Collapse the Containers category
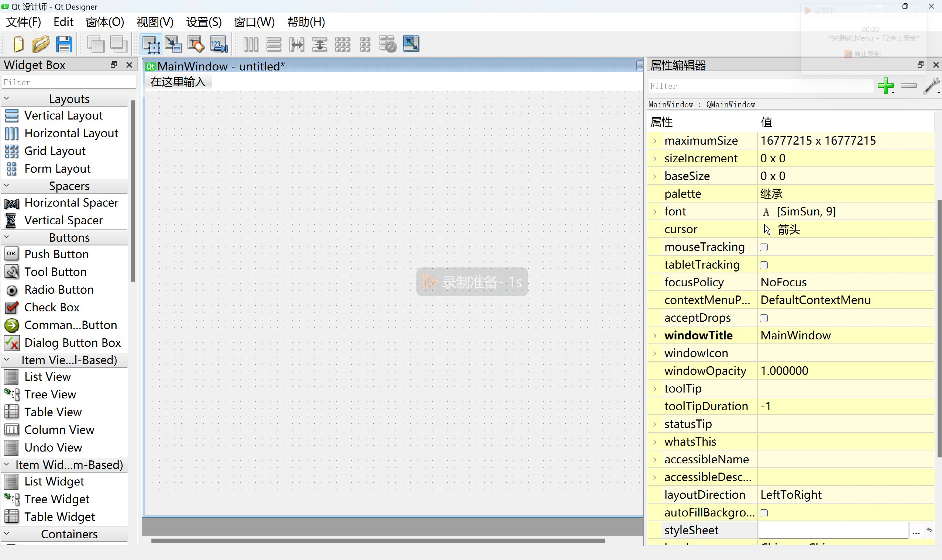942x560 pixels. tap(6, 534)
